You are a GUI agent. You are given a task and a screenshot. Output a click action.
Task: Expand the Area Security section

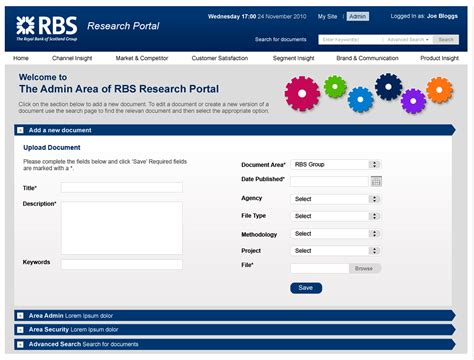click(20, 329)
